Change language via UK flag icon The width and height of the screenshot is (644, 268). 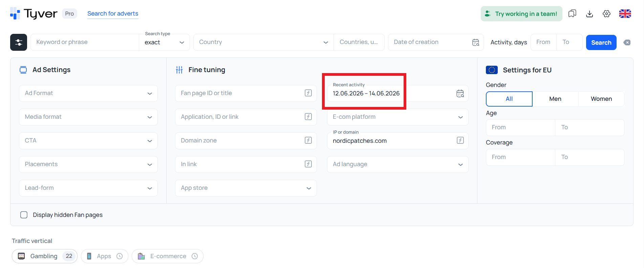(x=625, y=14)
